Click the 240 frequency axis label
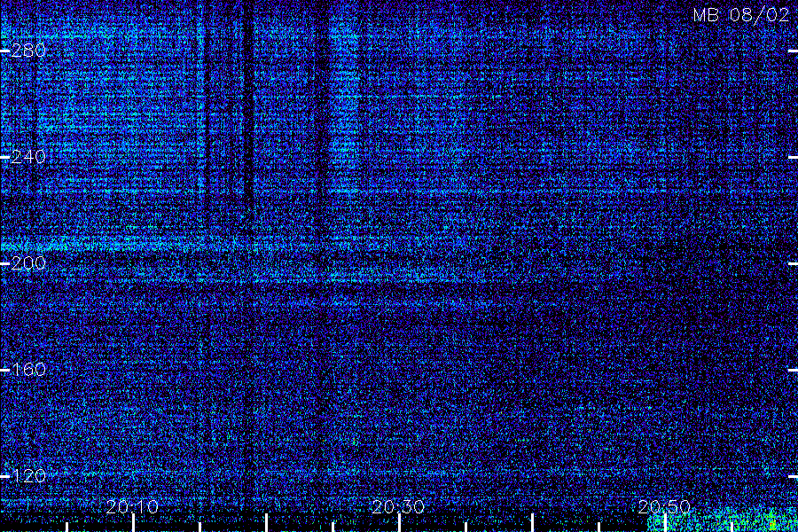798x532 pixels. coord(28,157)
